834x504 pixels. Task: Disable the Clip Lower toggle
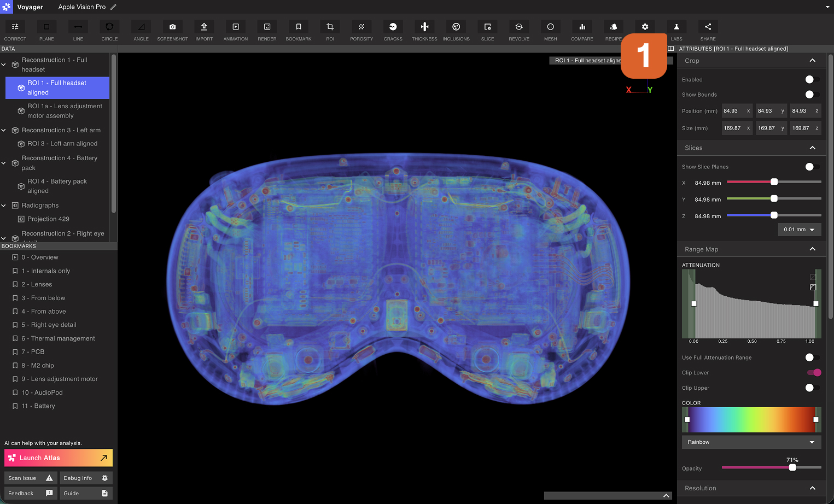point(814,373)
